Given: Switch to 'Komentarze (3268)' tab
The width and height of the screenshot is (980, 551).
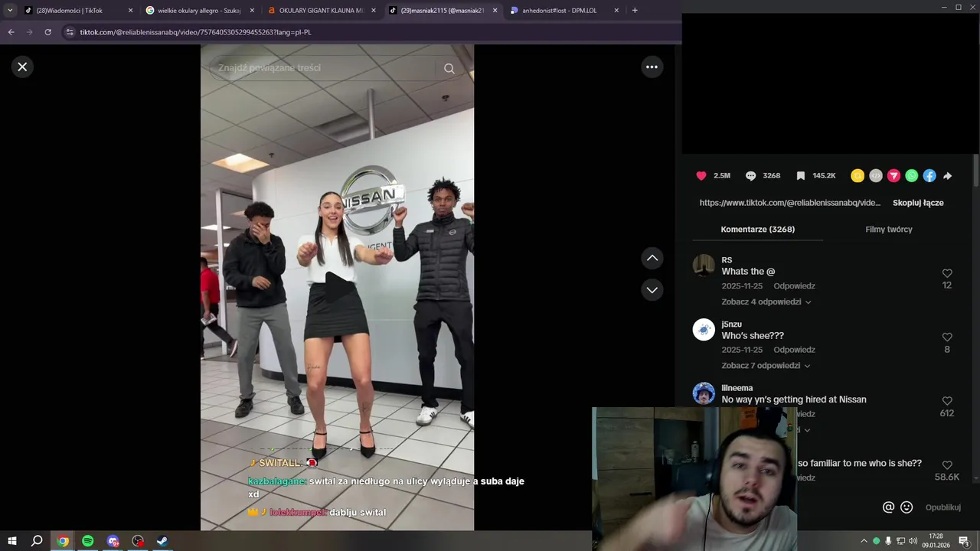Looking at the screenshot, I should tap(758, 230).
